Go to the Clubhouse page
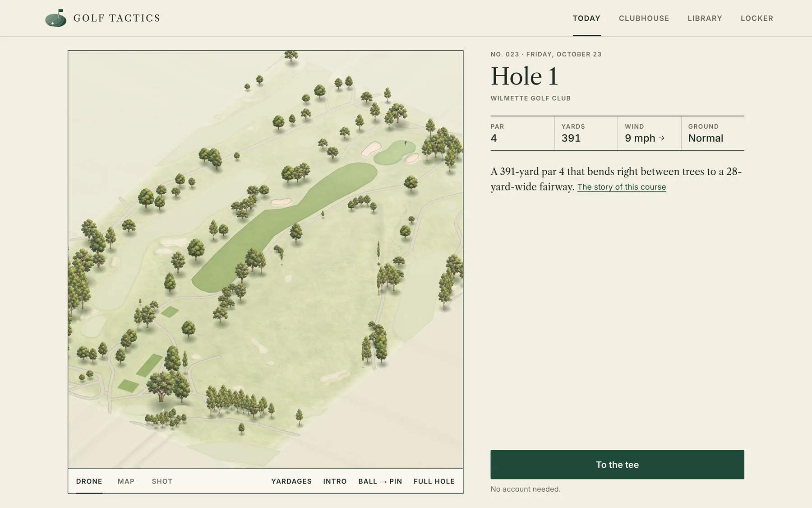 tap(644, 18)
